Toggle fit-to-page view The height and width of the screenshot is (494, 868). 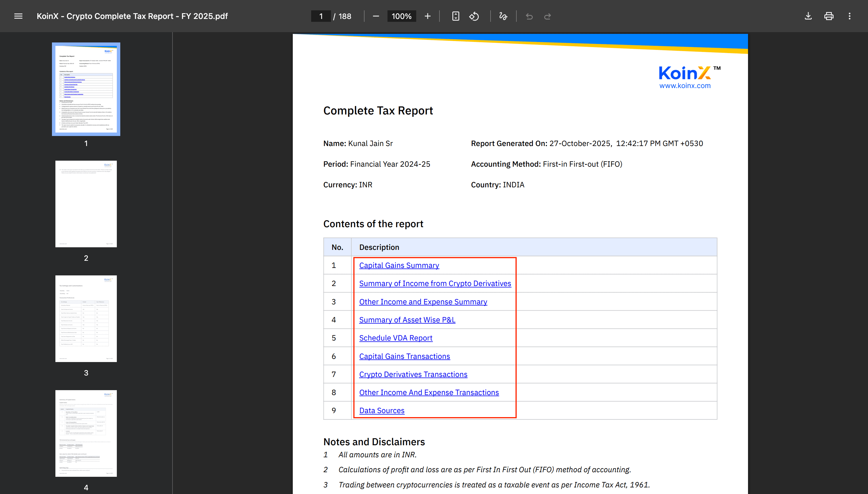point(456,16)
